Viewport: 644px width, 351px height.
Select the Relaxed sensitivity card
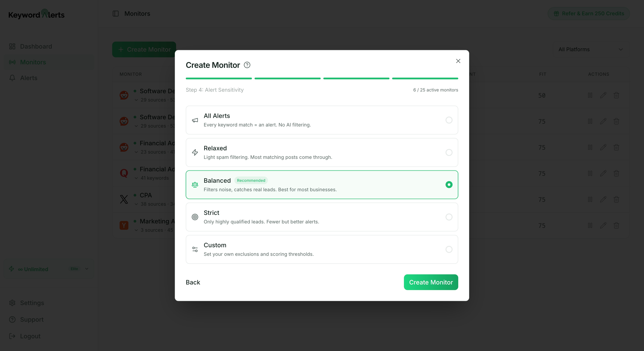[322, 152]
